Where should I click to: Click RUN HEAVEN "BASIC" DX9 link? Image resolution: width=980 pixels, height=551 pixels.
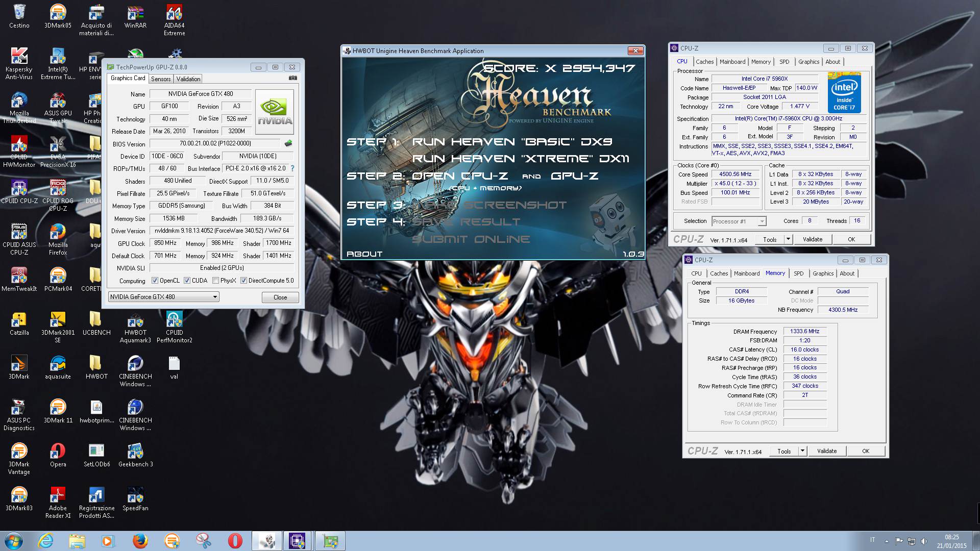coord(512,142)
